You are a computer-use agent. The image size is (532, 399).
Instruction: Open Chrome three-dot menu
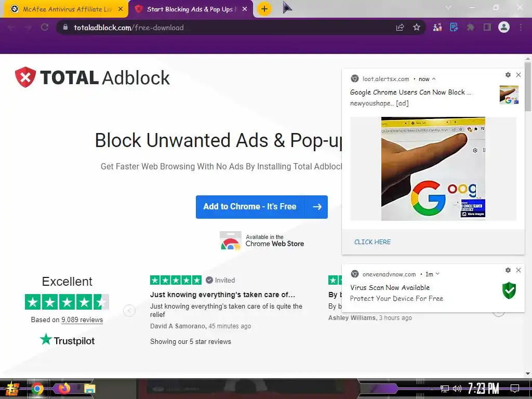pos(521,28)
